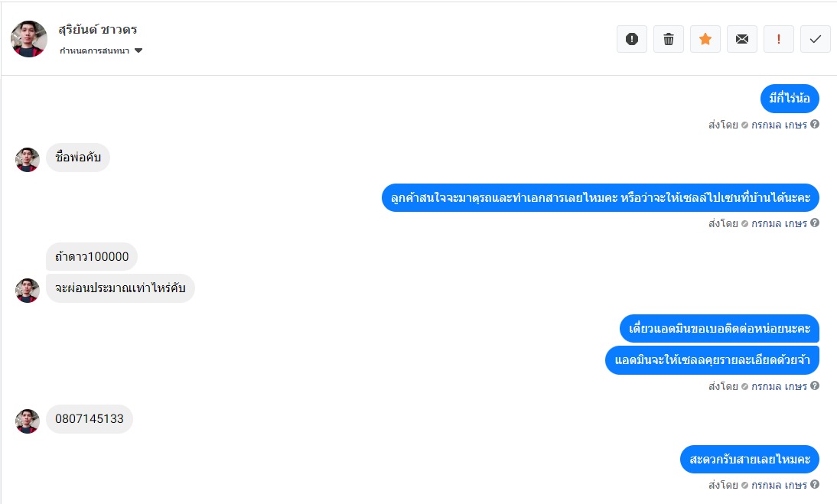Click avatar beside the ชื่อพ่อคับ message

(x=28, y=159)
